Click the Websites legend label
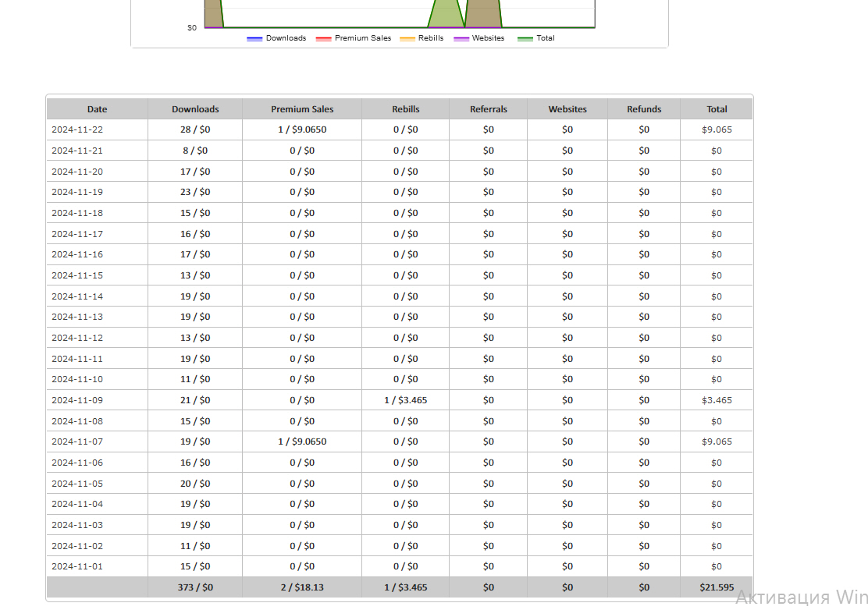Viewport: 868px width, 610px height. tap(489, 38)
